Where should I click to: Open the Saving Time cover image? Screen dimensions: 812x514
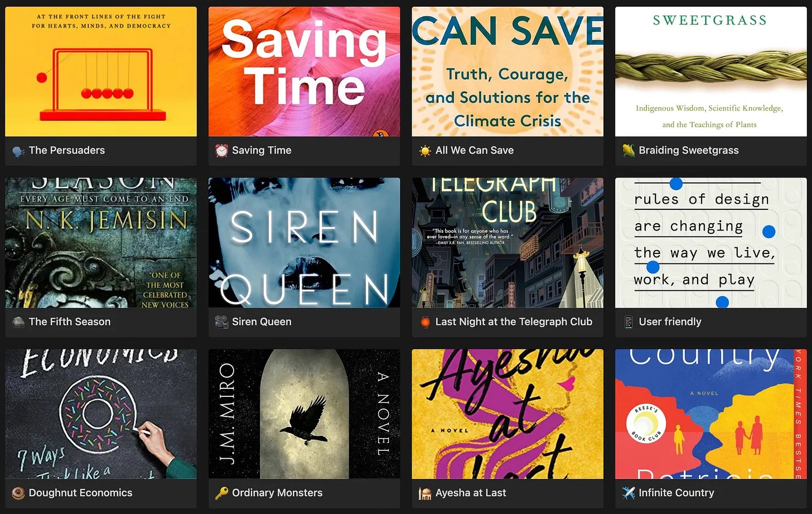coord(304,71)
